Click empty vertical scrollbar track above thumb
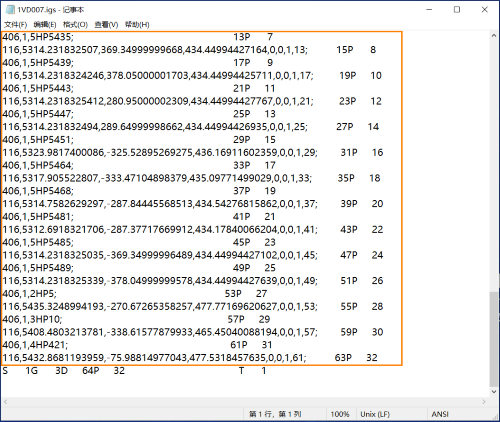This screenshot has height=422, width=500. 494,165
